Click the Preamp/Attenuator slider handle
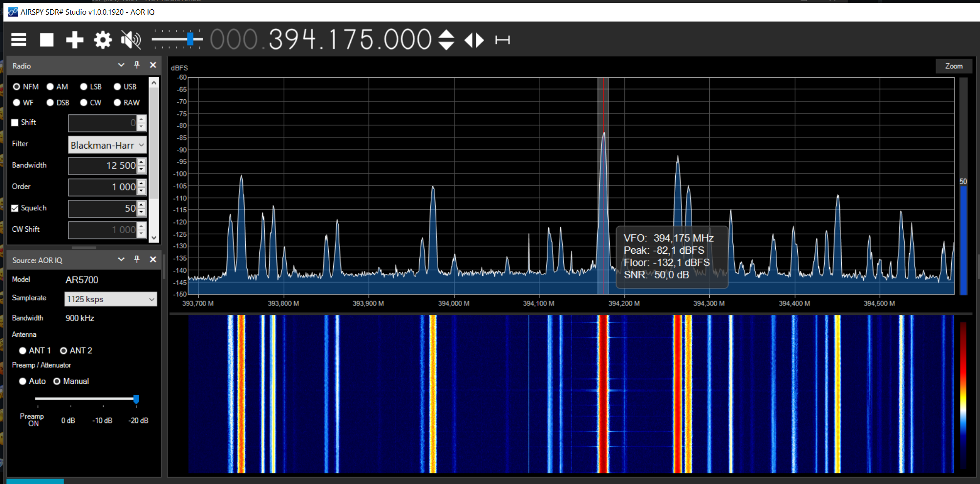The height and width of the screenshot is (484, 980). [x=136, y=399]
